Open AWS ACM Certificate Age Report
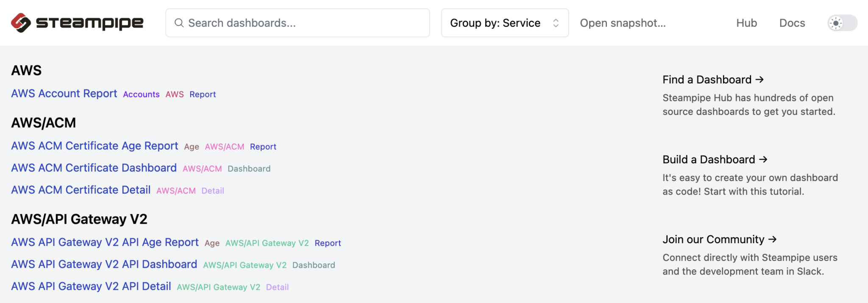The width and height of the screenshot is (868, 303). (x=95, y=146)
